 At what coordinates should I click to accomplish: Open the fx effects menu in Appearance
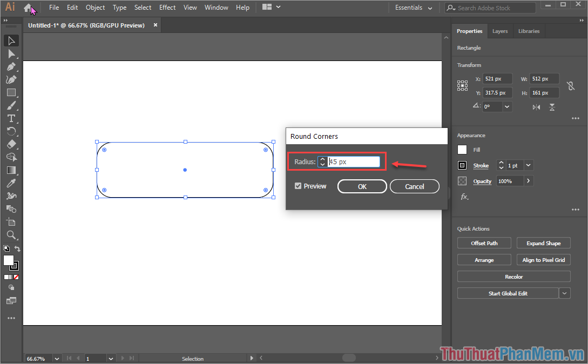[463, 197]
